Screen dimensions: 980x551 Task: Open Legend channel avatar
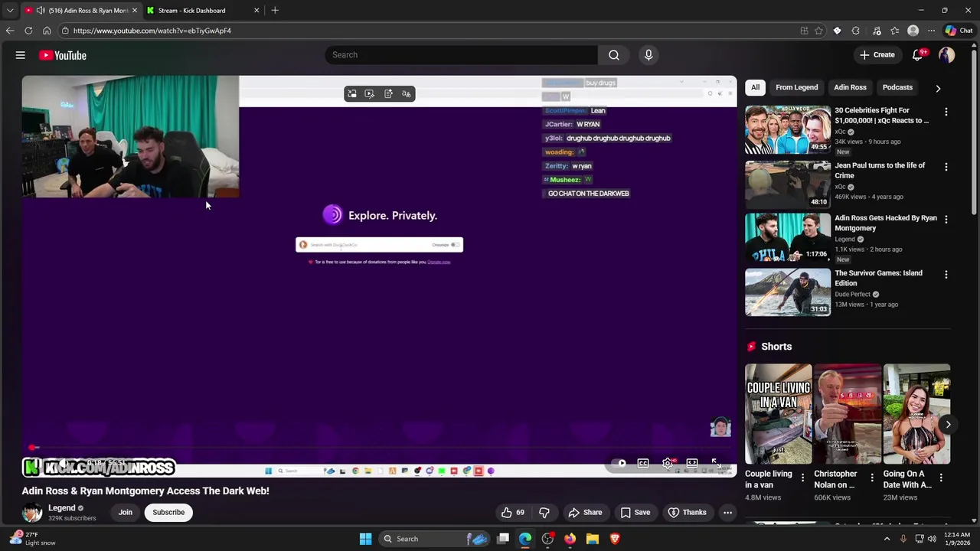pos(32,513)
